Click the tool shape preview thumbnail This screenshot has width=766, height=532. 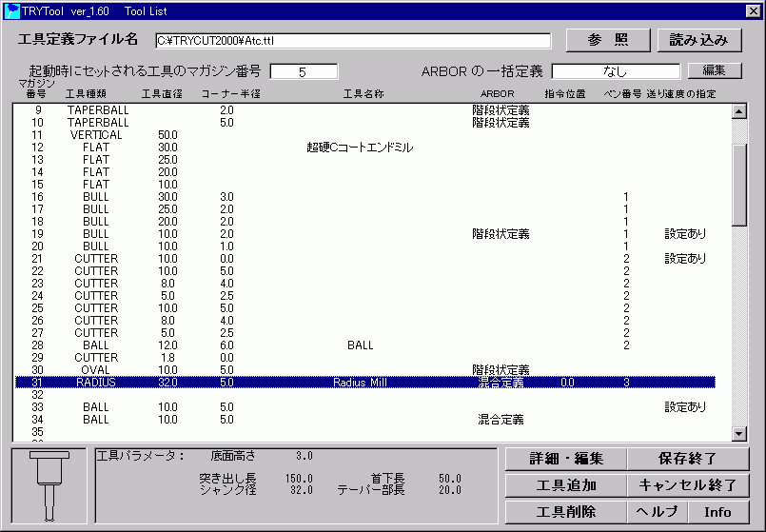click(x=49, y=485)
